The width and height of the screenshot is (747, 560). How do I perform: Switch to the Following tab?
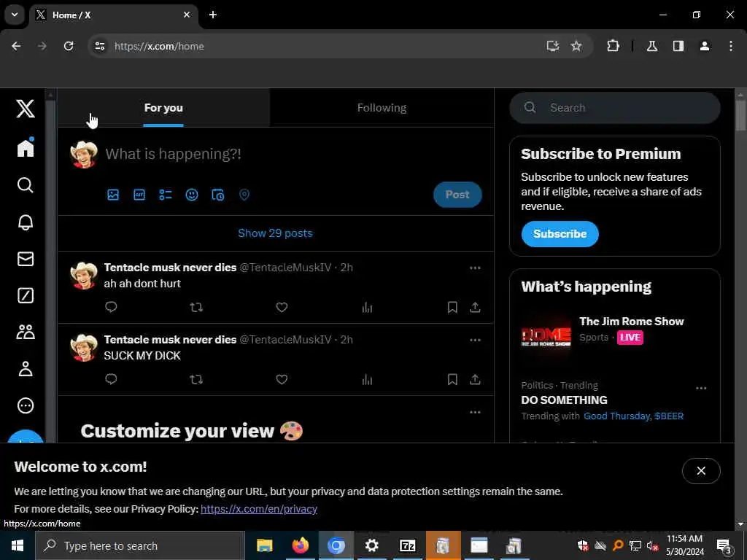coord(382,108)
